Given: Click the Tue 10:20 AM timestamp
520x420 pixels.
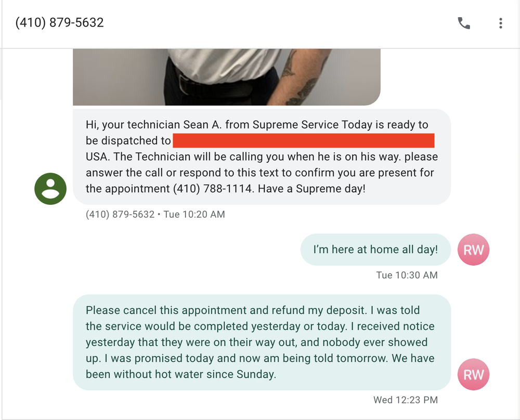Looking at the screenshot, I should tap(194, 214).
